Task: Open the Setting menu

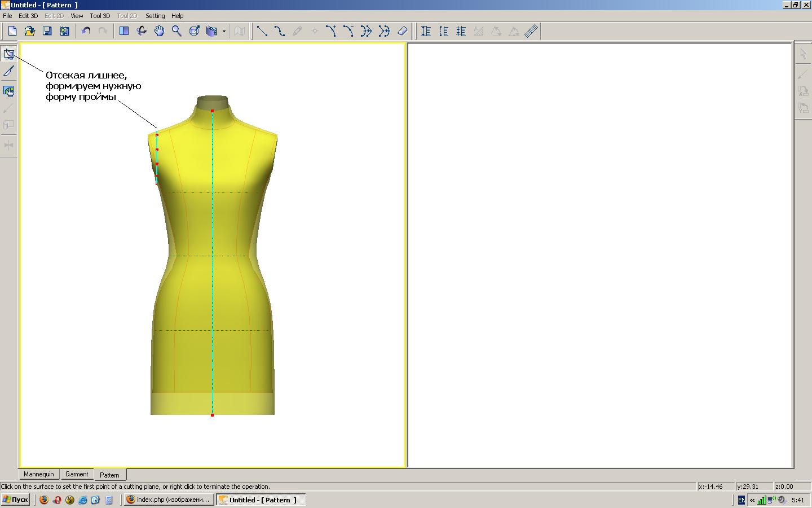Action: tap(155, 16)
